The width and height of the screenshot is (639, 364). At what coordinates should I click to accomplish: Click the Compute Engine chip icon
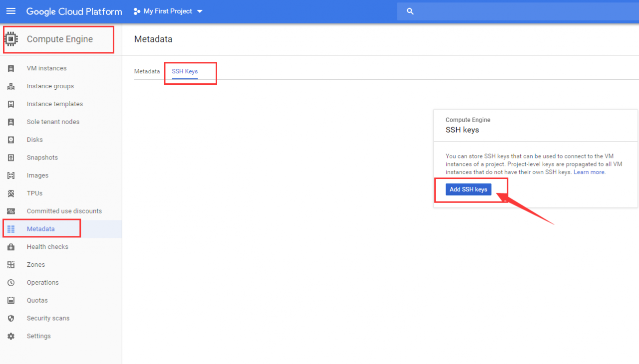[11, 39]
